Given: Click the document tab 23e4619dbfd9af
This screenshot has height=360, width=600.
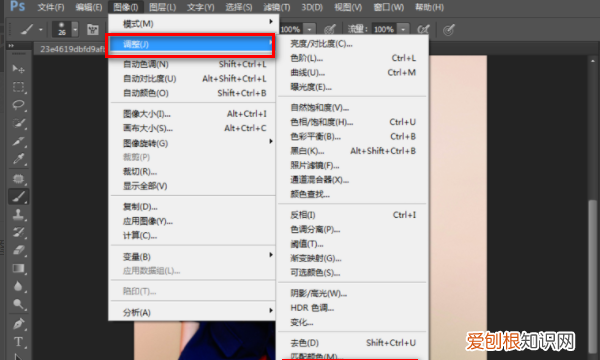Looking at the screenshot, I should pyautogui.click(x=72, y=49).
